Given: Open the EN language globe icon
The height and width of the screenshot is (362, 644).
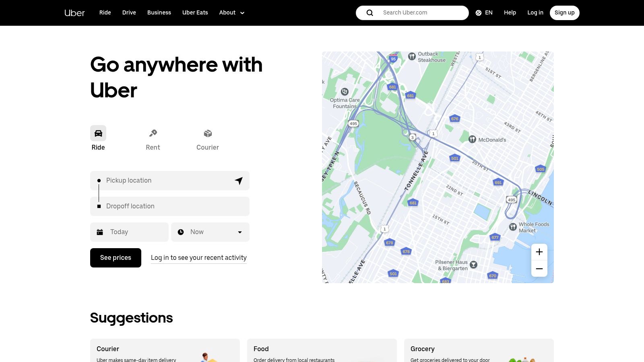Looking at the screenshot, I should 478,12.
